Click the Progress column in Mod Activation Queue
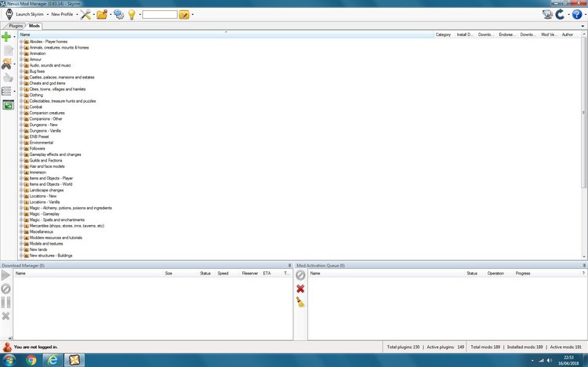 click(523, 273)
